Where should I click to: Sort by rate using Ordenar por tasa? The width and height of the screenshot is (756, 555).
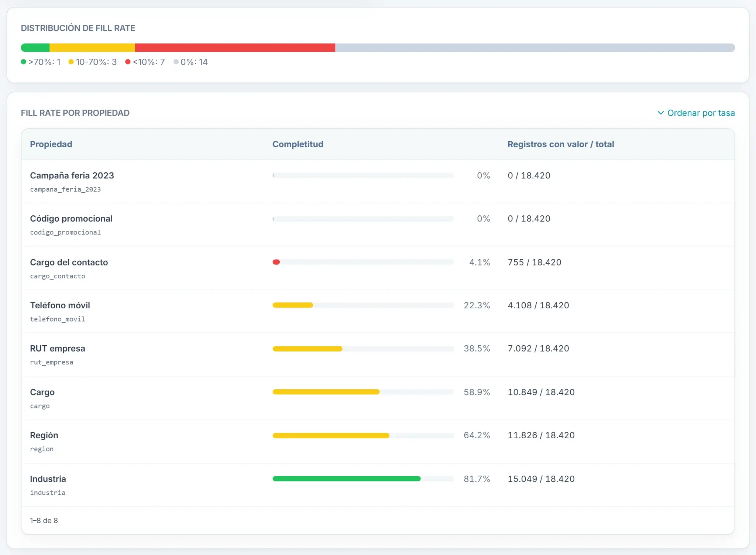click(x=696, y=113)
